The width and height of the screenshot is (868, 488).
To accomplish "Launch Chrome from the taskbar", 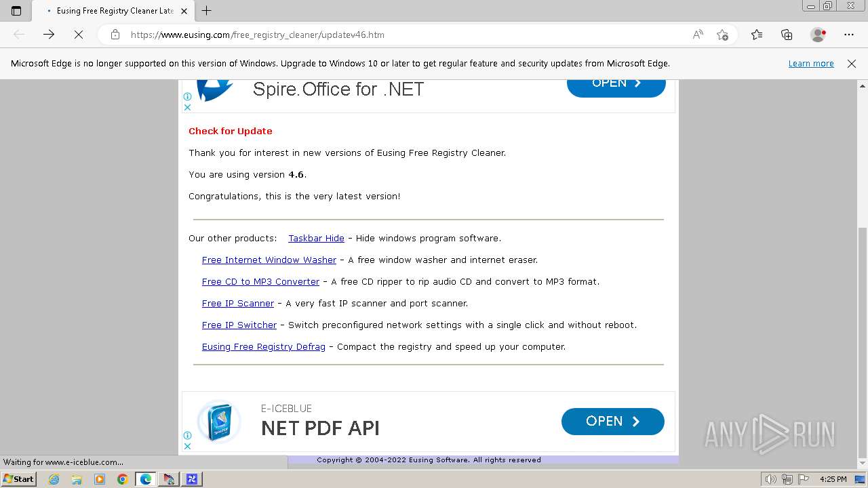I will point(122,479).
